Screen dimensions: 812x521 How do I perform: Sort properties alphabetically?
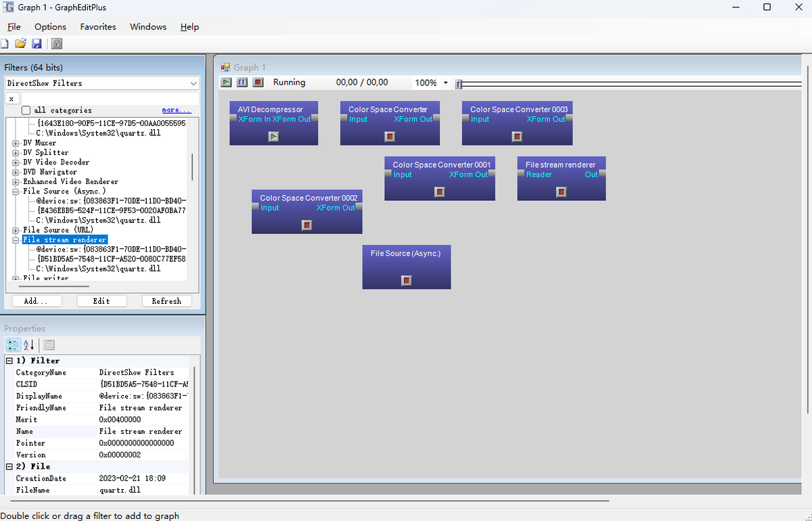[x=29, y=345]
